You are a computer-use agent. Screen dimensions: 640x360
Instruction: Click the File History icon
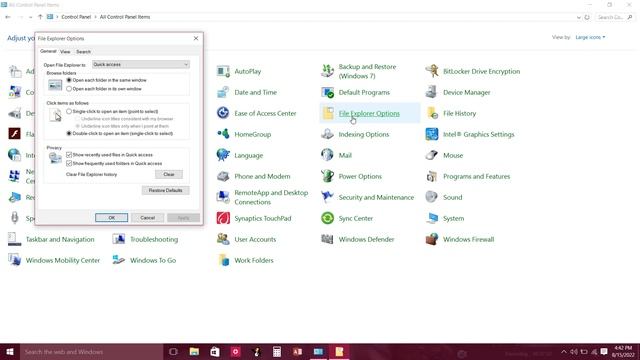[432, 113]
